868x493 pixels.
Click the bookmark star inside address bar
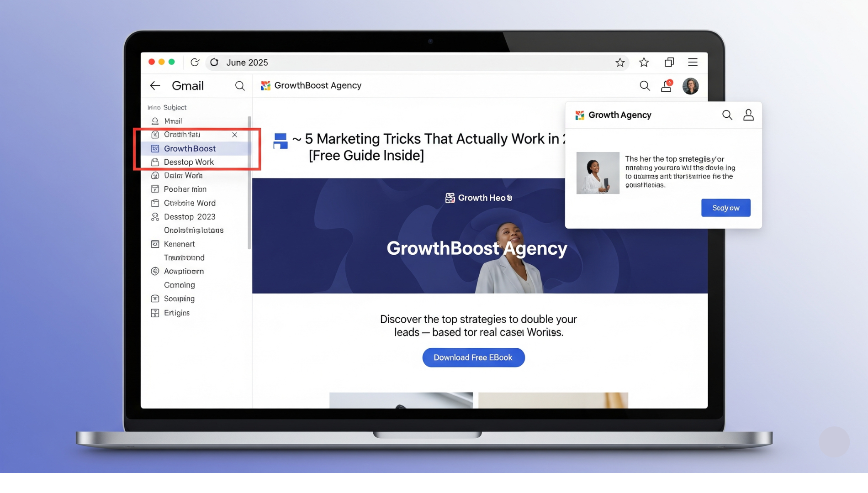tap(619, 62)
